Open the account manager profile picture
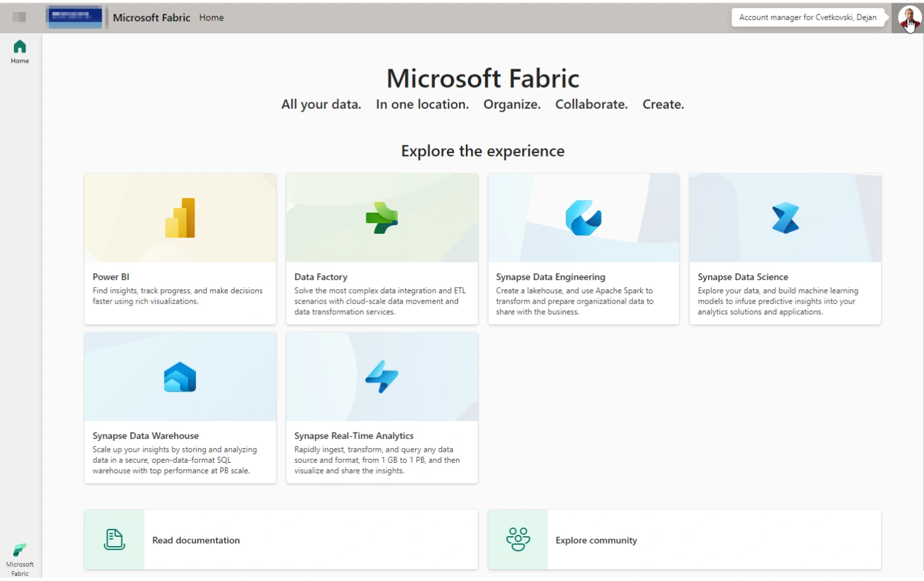 (909, 18)
